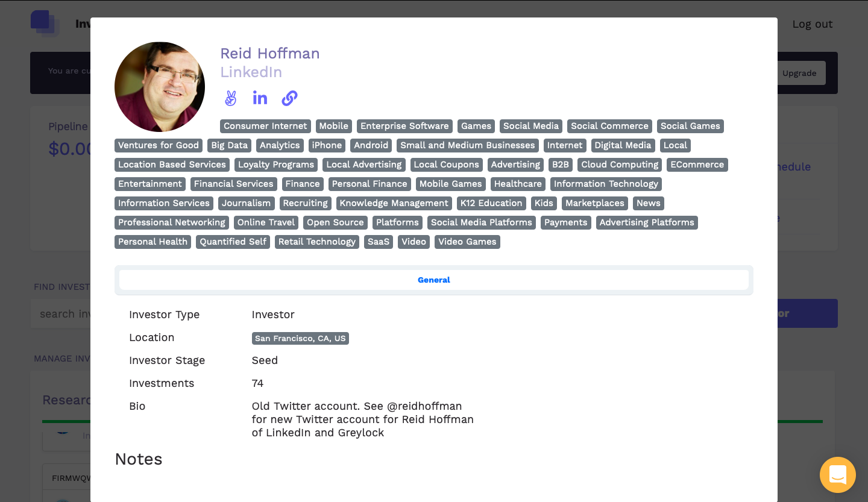Click the Reid Hoffman name heading

point(269,54)
